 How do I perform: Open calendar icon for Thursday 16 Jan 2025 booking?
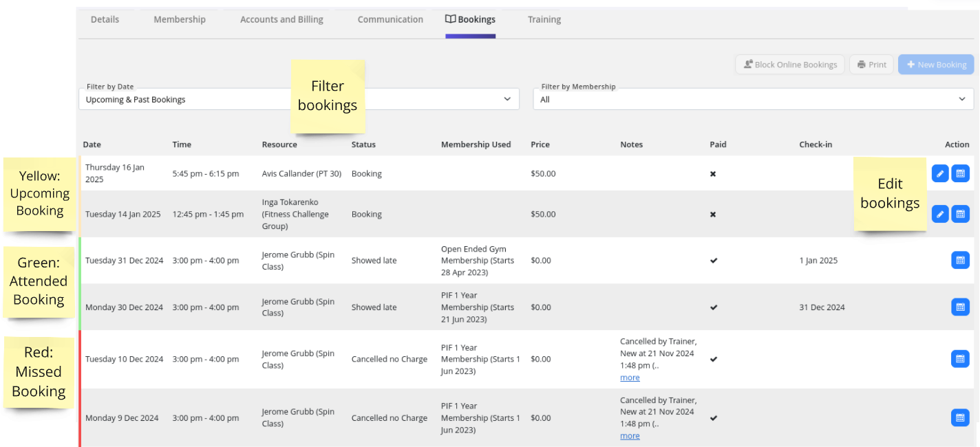click(x=961, y=174)
